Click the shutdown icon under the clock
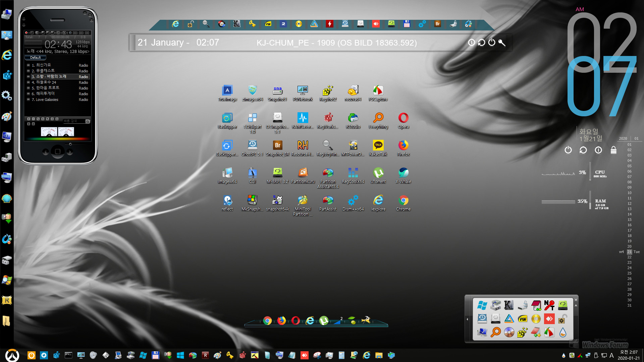This screenshot has height=362, width=644. click(568, 150)
